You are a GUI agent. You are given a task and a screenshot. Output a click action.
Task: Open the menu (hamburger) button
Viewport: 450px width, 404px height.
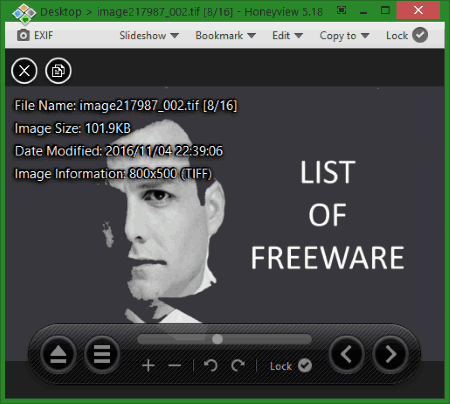[x=102, y=354]
